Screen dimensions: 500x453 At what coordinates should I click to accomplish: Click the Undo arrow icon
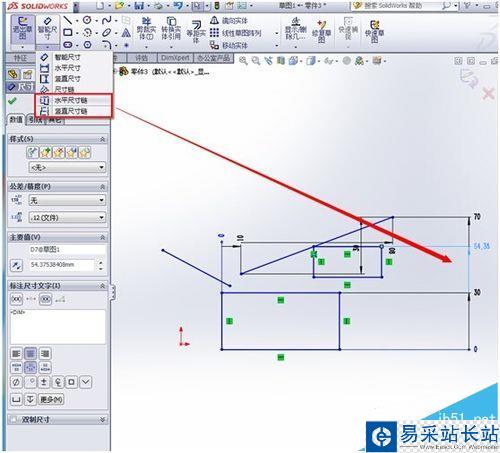click(178, 6)
